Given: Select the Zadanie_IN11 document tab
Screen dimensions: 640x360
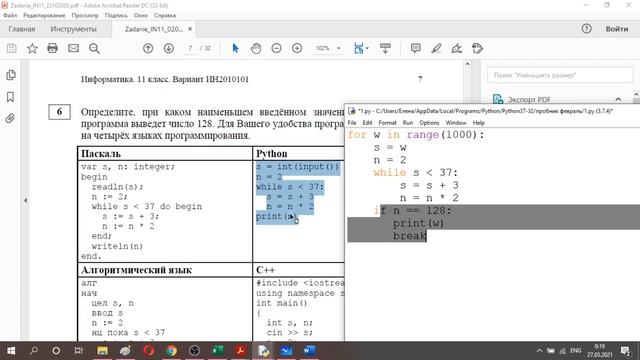Looking at the screenshot, I should click(x=153, y=29).
